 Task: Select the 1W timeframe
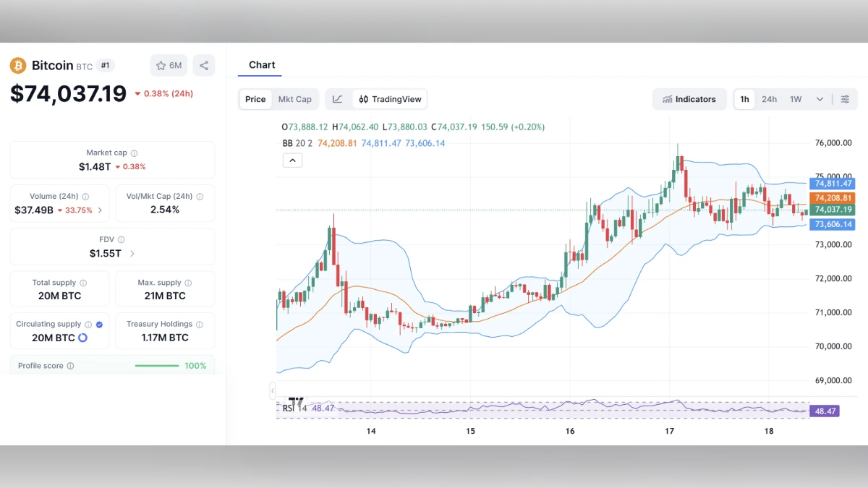[x=795, y=99]
